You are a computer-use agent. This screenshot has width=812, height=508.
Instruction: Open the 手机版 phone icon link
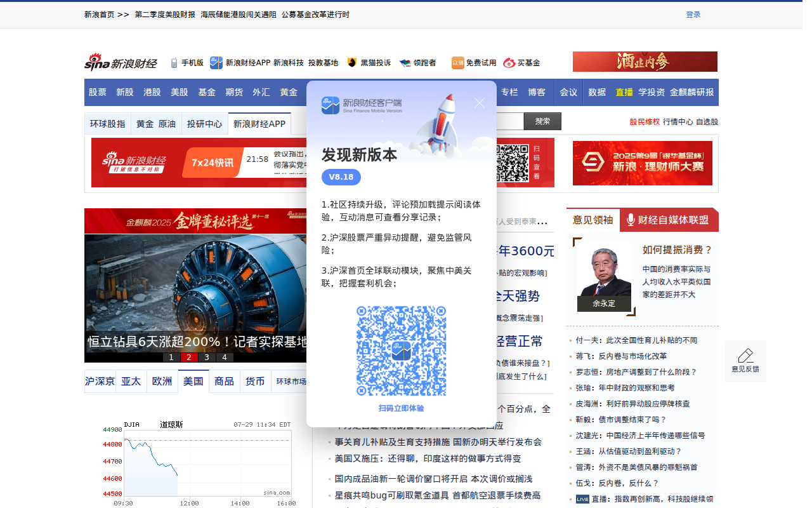coord(174,63)
